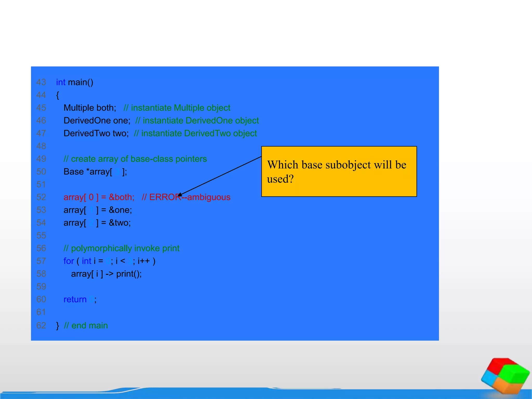Click comment 'end main'

(86, 325)
